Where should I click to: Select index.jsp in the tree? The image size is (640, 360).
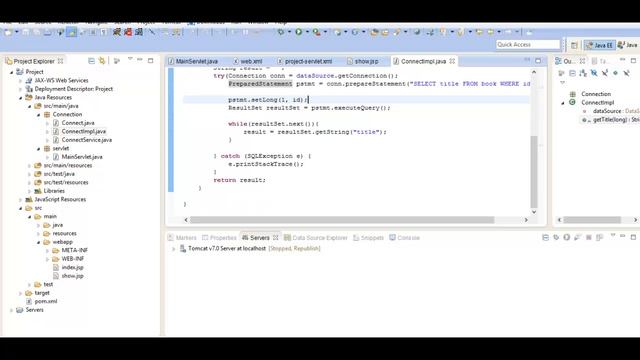(x=68, y=267)
